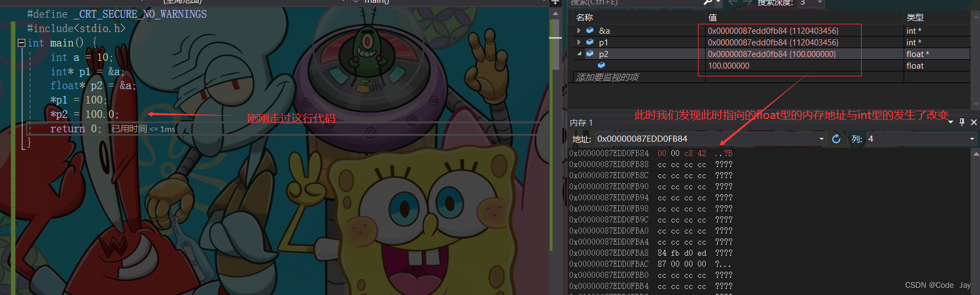Click the int* p1 = &a; line

87,71
